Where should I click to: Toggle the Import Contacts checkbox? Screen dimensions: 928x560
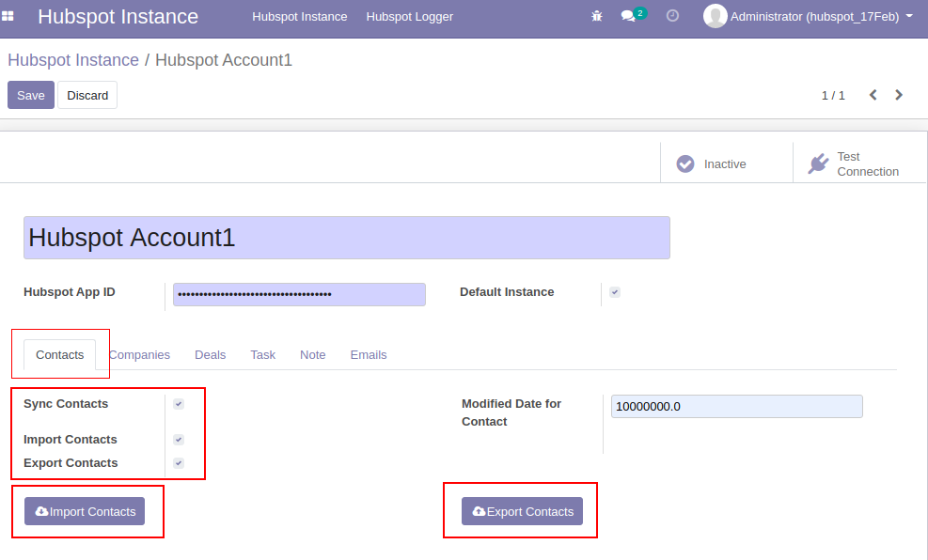179,440
